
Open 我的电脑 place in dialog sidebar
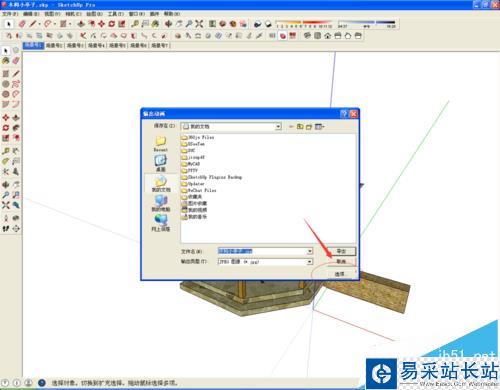tap(161, 203)
